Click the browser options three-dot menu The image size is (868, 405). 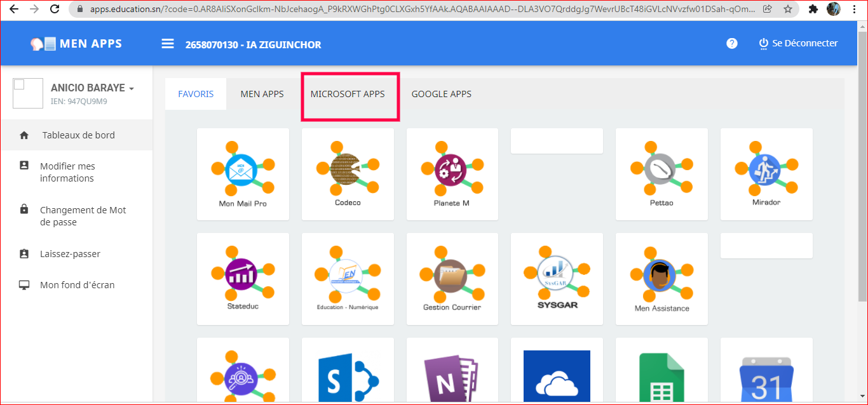(854, 9)
